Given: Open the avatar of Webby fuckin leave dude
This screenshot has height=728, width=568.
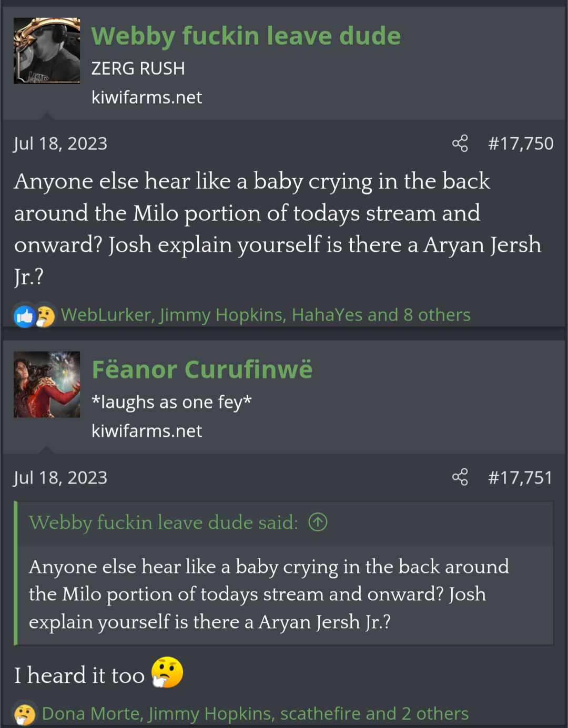Looking at the screenshot, I should (x=47, y=51).
